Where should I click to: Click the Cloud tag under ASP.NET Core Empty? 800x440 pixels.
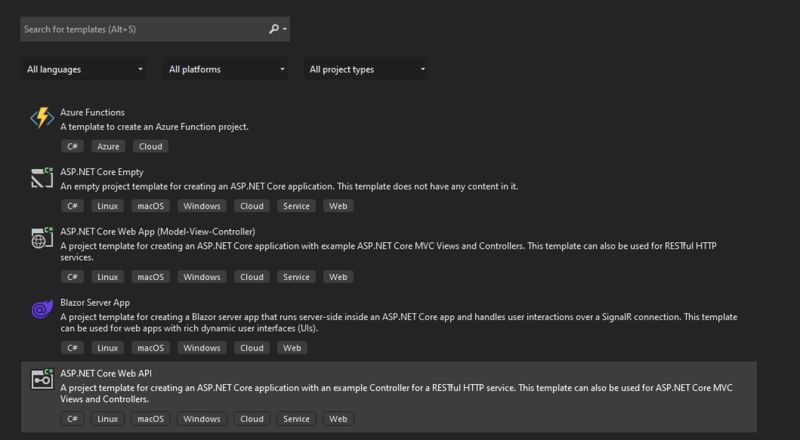coord(252,206)
